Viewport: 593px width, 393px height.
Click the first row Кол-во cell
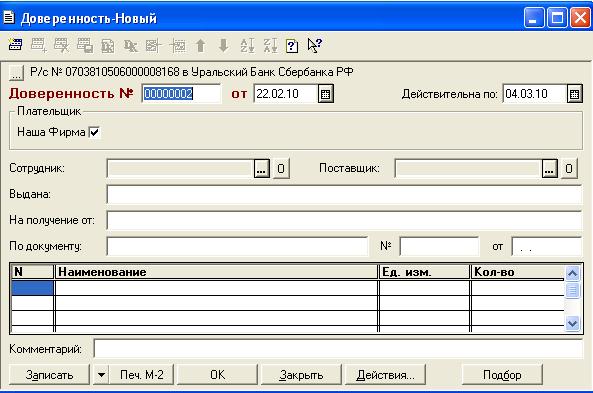[518, 288]
